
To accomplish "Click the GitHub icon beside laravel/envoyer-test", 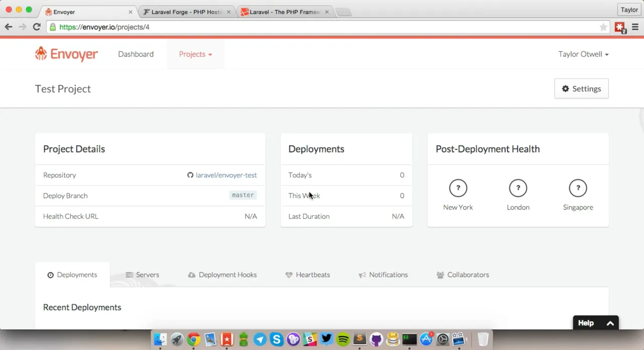I will pyautogui.click(x=190, y=175).
